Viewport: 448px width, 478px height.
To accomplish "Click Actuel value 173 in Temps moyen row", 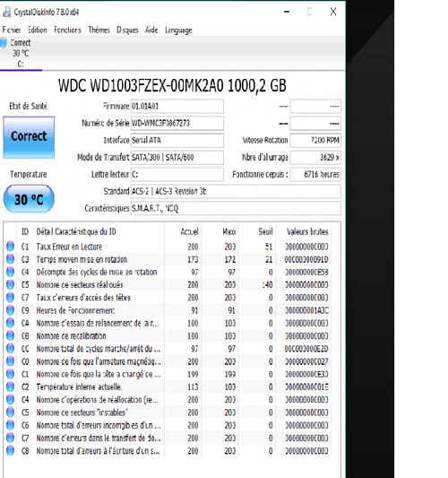I will pyautogui.click(x=193, y=259).
